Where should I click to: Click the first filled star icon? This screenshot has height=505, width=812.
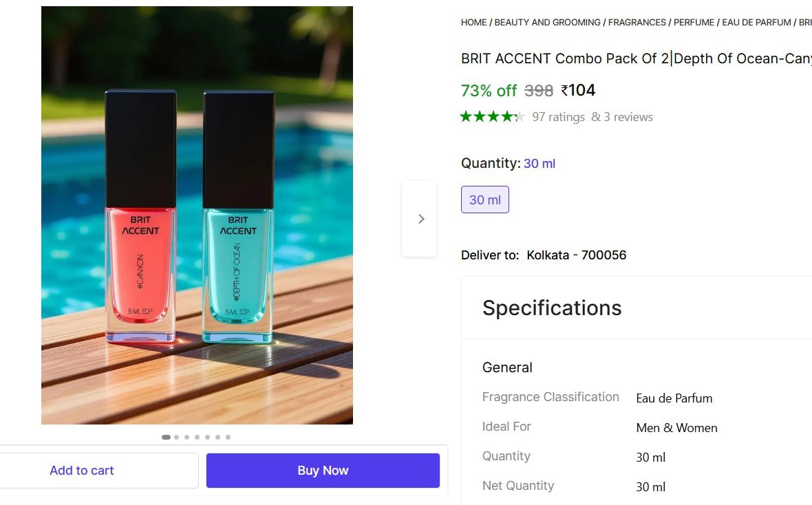467,117
